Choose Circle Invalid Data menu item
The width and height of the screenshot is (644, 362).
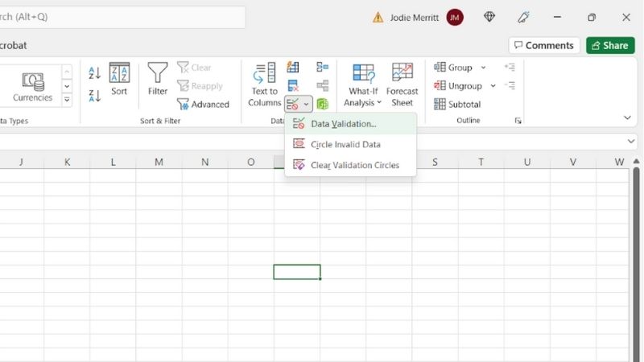point(345,145)
